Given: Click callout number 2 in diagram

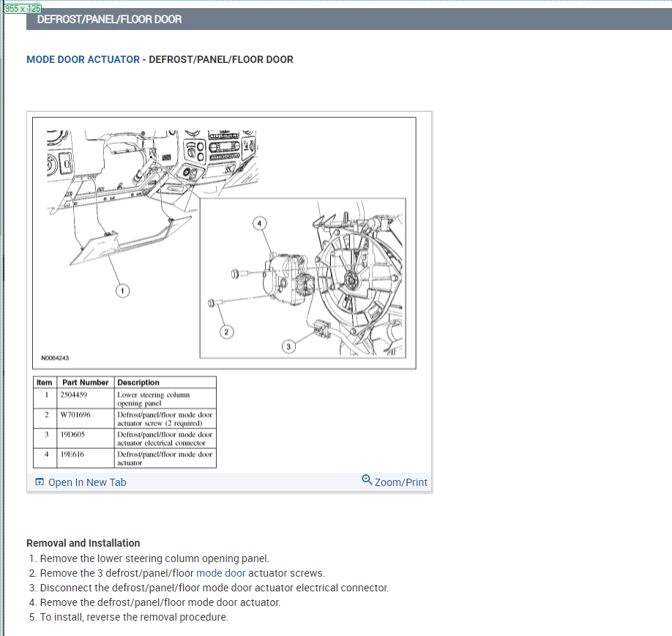Looking at the screenshot, I should click(227, 332).
